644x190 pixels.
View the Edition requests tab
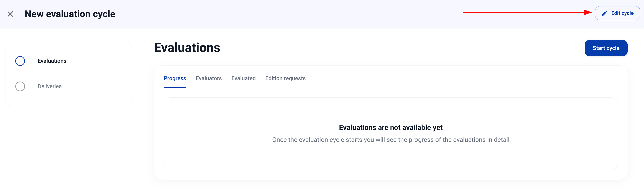tap(285, 78)
